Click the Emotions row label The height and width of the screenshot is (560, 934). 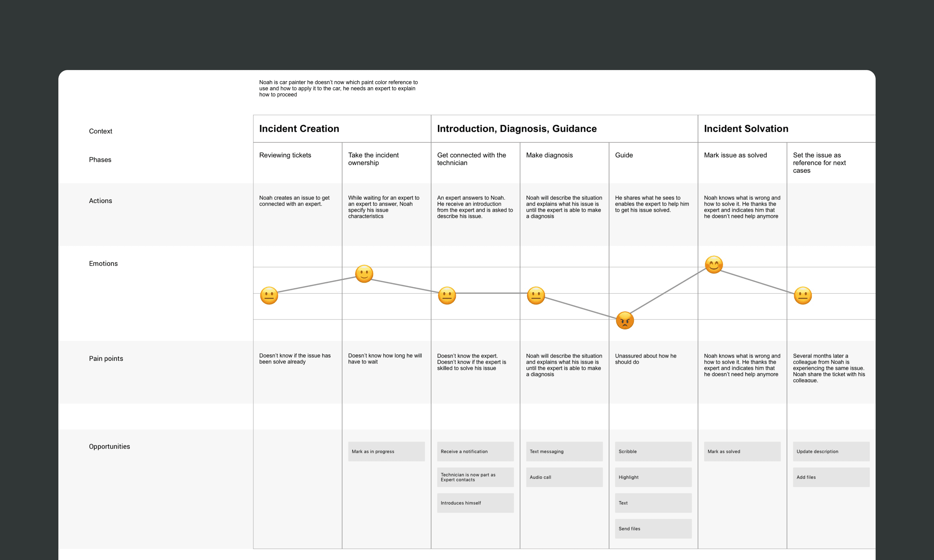pos(103,263)
